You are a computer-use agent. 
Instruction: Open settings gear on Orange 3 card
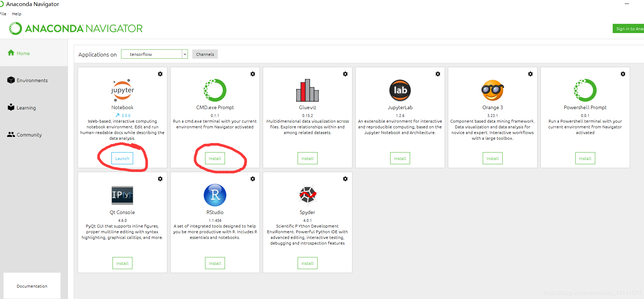[530, 74]
